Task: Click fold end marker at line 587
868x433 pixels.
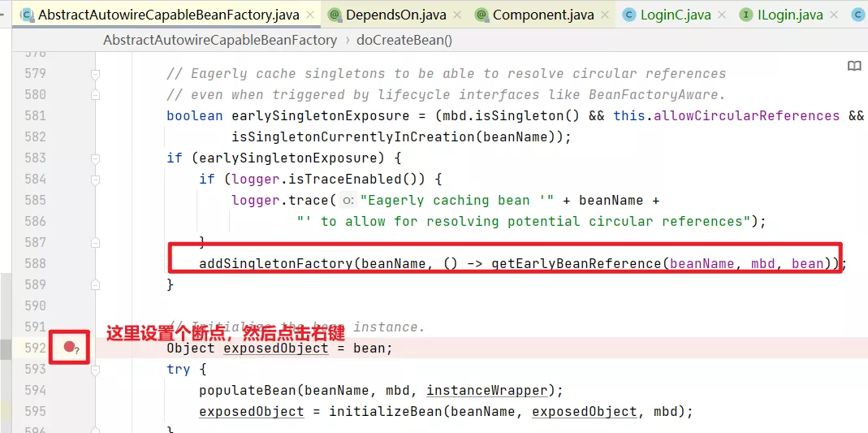Action: click(x=95, y=243)
